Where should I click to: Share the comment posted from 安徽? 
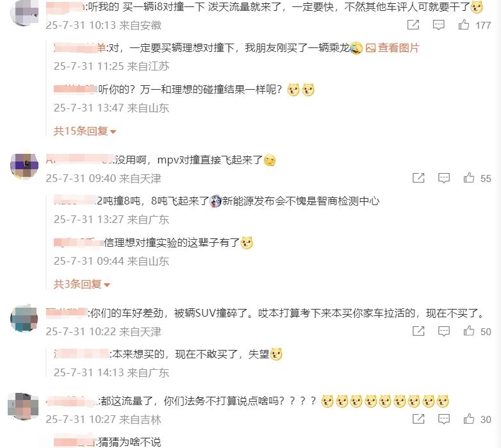[x=413, y=24]
